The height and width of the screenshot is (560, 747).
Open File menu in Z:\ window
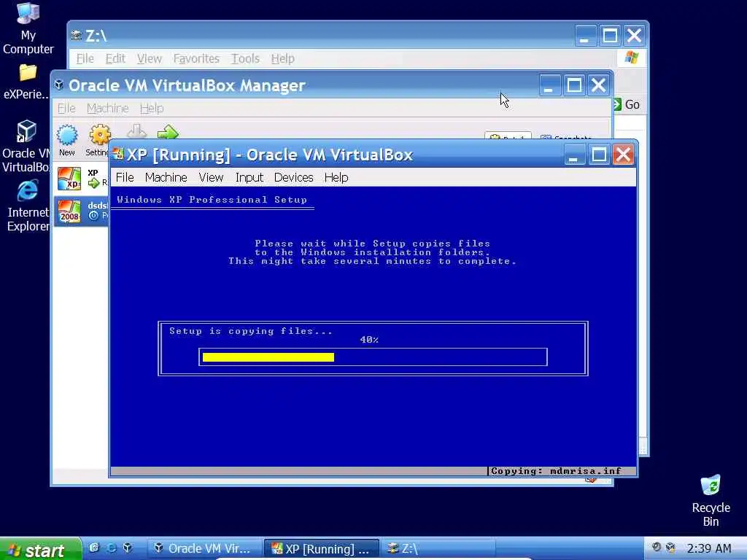[x=85, y=58]
